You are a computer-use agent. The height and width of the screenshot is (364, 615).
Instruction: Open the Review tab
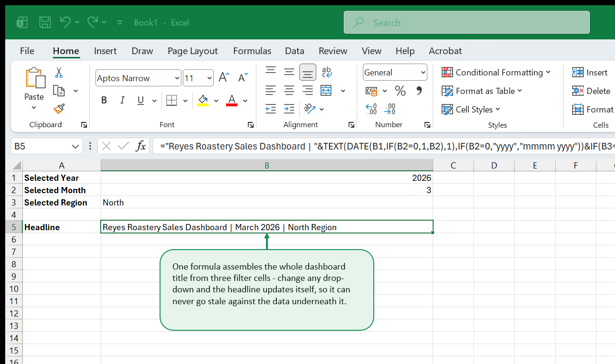333,51
